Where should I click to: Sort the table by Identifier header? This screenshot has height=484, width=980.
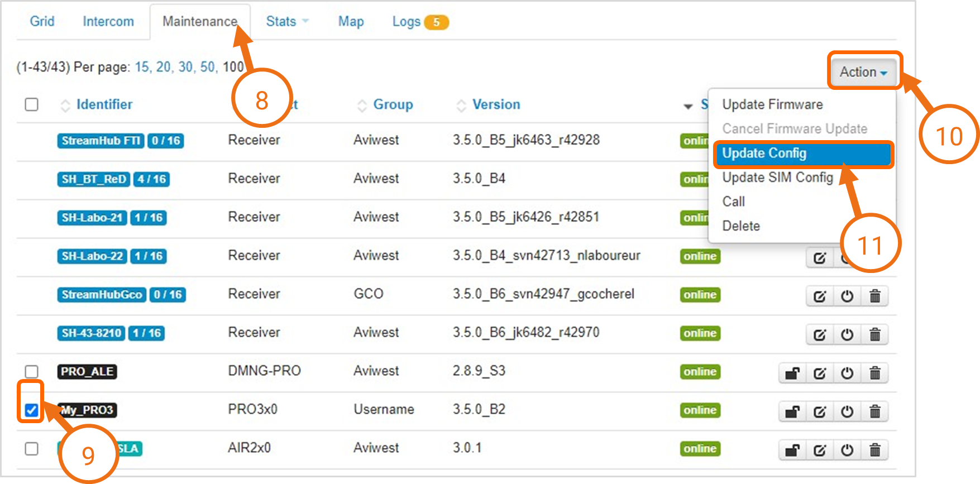[104, 105]
